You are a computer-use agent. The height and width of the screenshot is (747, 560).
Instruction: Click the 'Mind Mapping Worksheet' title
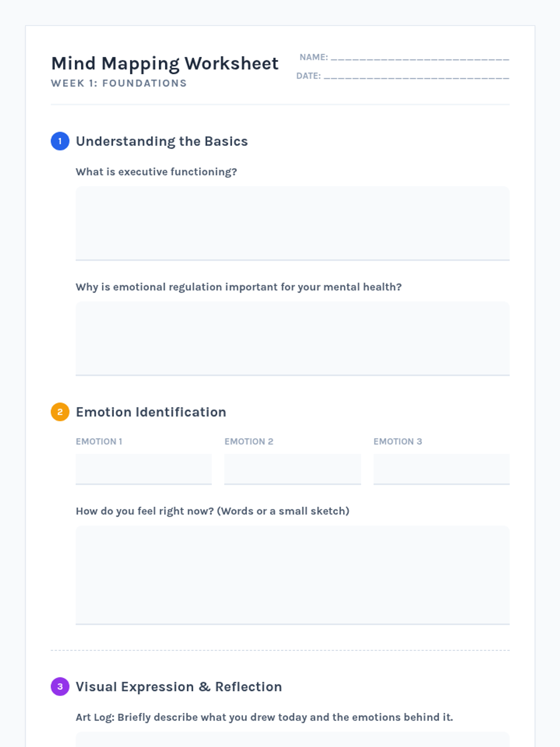tap(165, 63)
